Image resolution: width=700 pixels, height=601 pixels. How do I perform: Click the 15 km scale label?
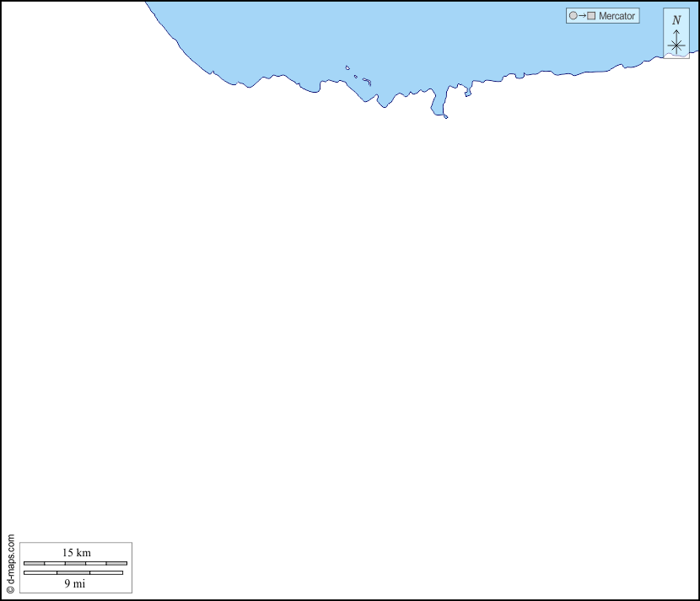(76, 553)
